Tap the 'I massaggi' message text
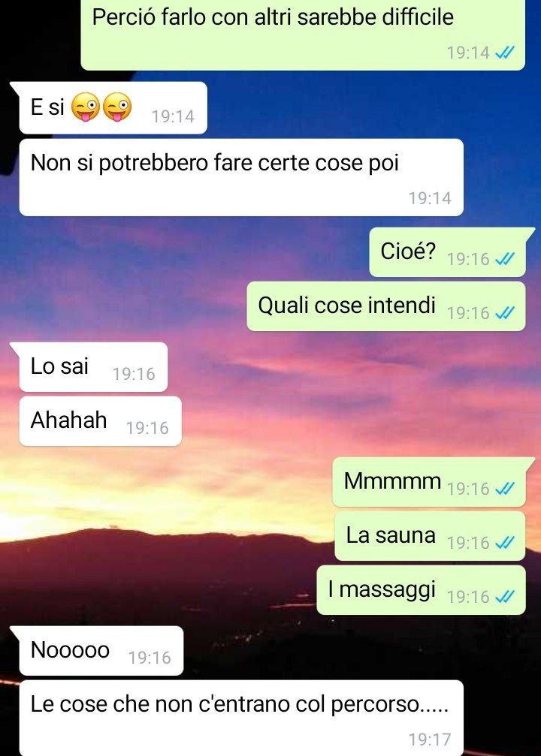 382,589
